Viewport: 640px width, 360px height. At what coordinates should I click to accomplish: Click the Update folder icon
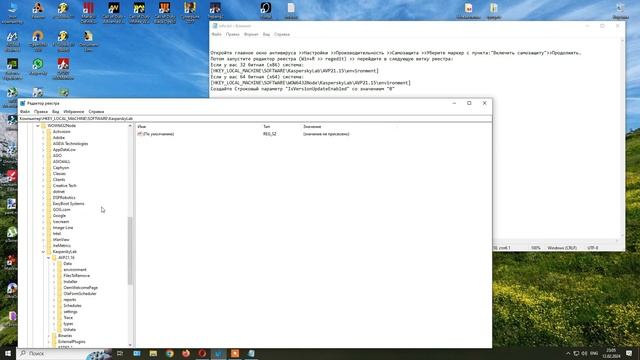coord(60,330)
